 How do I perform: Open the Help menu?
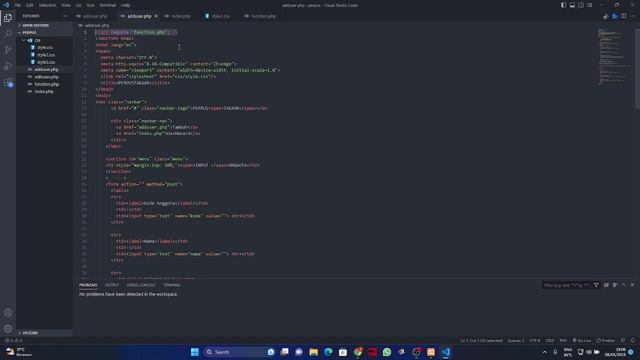[x=125, y=5]
